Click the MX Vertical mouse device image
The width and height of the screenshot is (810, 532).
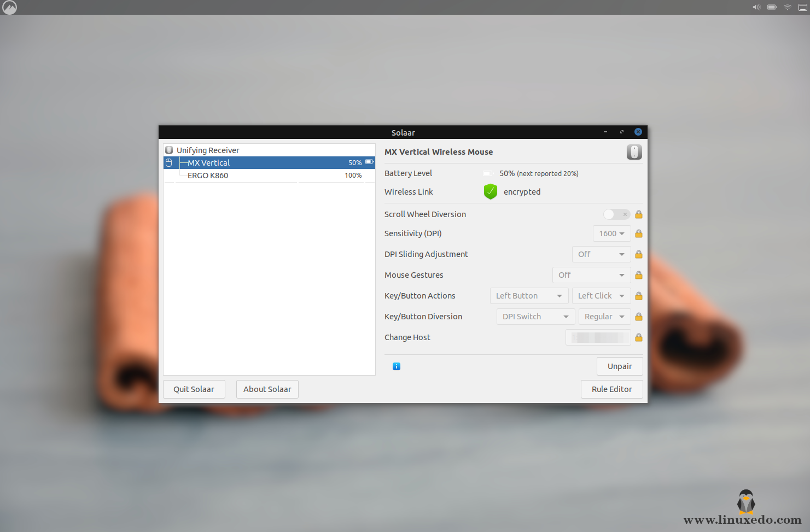click(x=634, y=152)
